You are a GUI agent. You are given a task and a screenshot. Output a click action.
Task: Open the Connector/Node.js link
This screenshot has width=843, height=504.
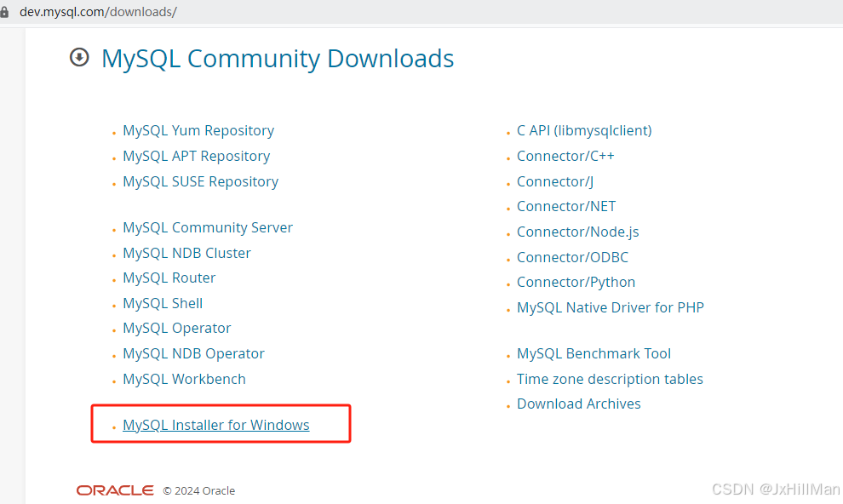pos(578,232)
